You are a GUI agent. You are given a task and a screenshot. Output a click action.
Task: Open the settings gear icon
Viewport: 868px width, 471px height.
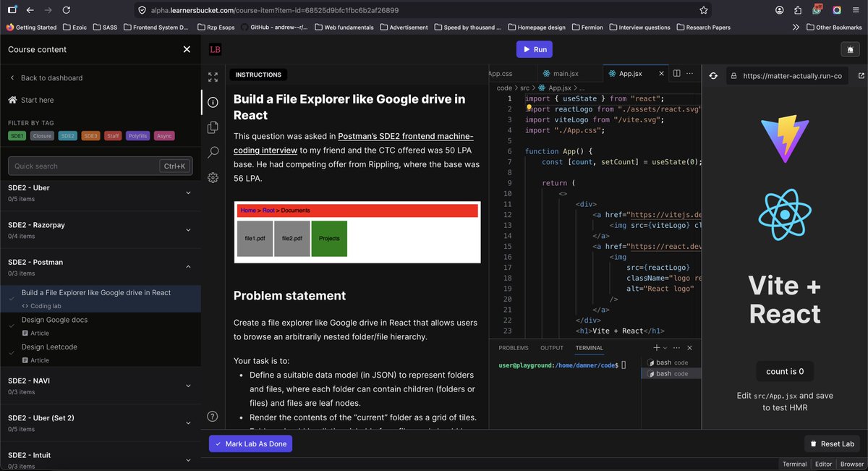pyautogui.click(x=213, y=178)
